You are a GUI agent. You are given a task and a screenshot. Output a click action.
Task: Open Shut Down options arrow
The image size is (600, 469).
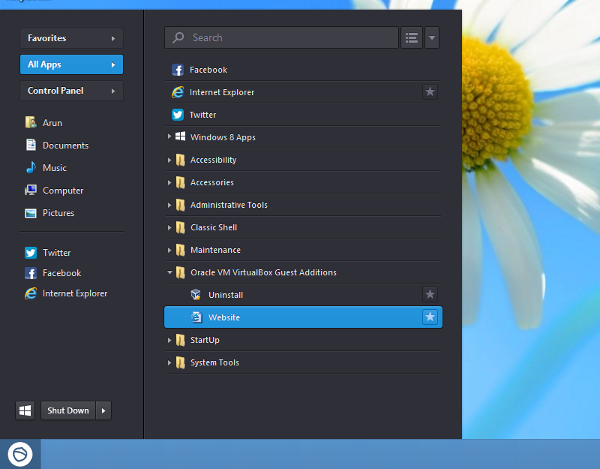tap(103, 410)
